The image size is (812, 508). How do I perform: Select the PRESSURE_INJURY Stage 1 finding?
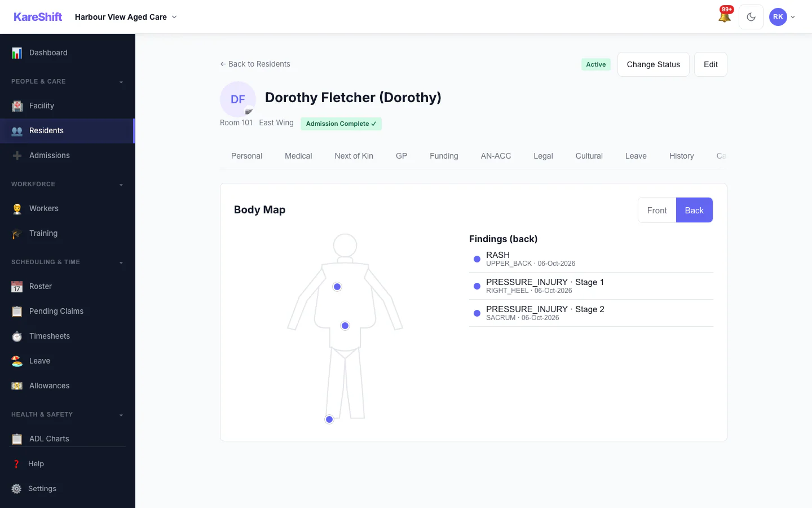(591, 286)
